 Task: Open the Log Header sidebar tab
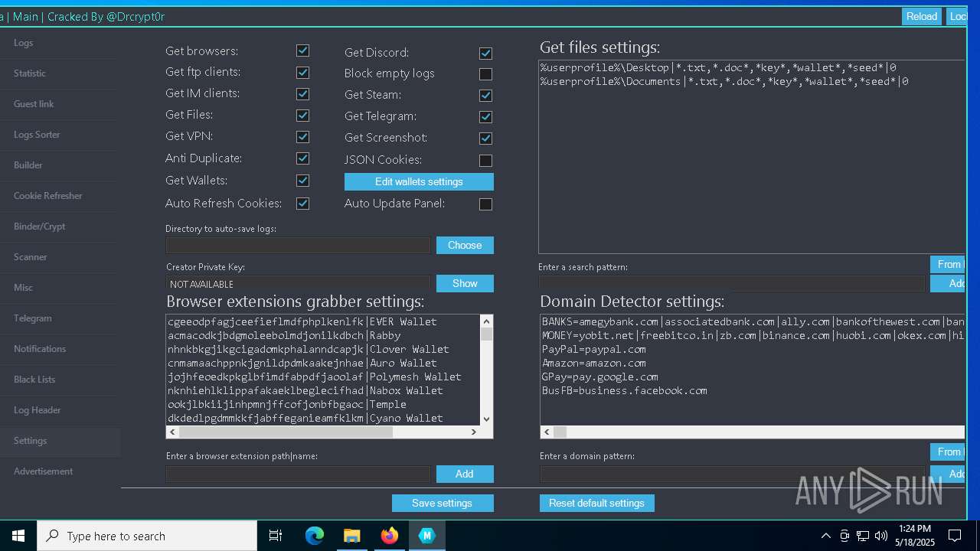[60, 410]
